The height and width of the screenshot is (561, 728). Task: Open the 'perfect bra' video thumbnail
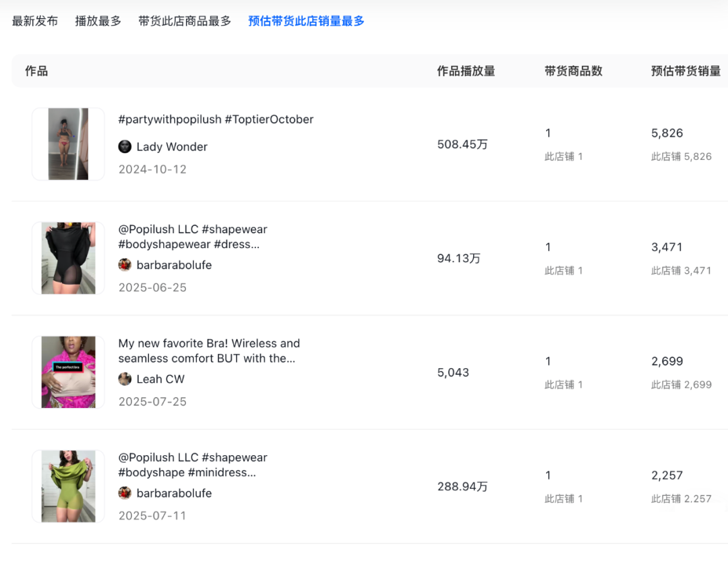(x=68, y=372)
